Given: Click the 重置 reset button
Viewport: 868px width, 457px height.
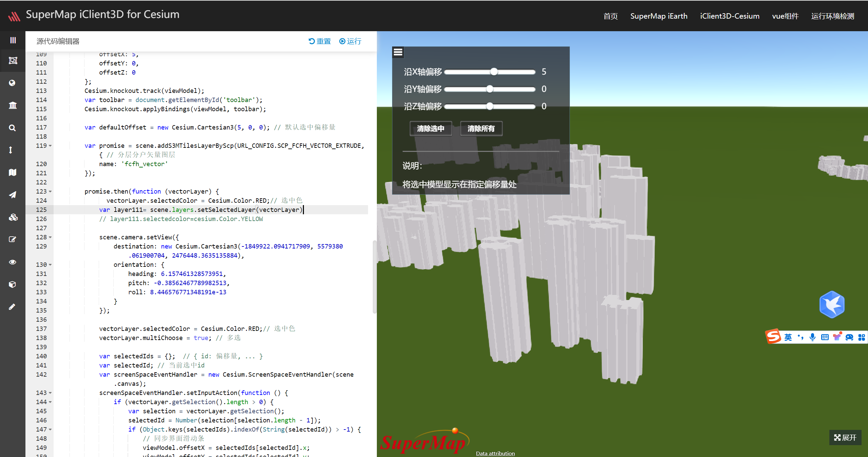Looking at the screenshot, I should coord(320,41).
